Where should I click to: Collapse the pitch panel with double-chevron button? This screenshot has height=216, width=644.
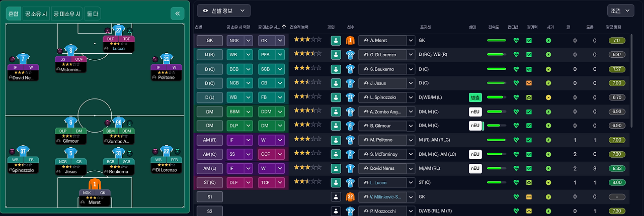(x=177, y=14)
